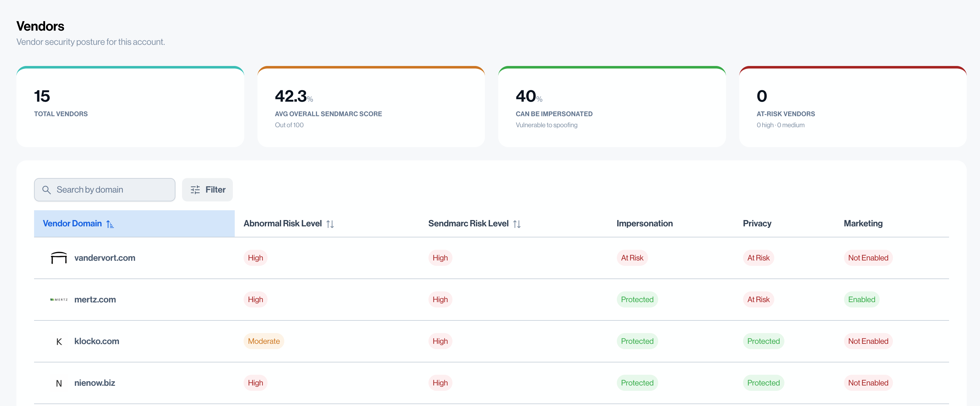Select the Marketing column header
This screenshot has height=406, width=980.
863,223
